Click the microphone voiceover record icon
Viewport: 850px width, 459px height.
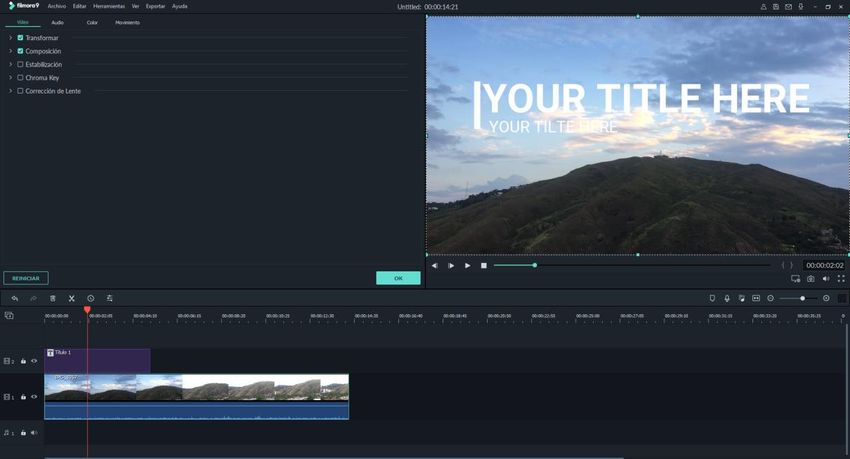pyautogui.click(x=727, y=298)
